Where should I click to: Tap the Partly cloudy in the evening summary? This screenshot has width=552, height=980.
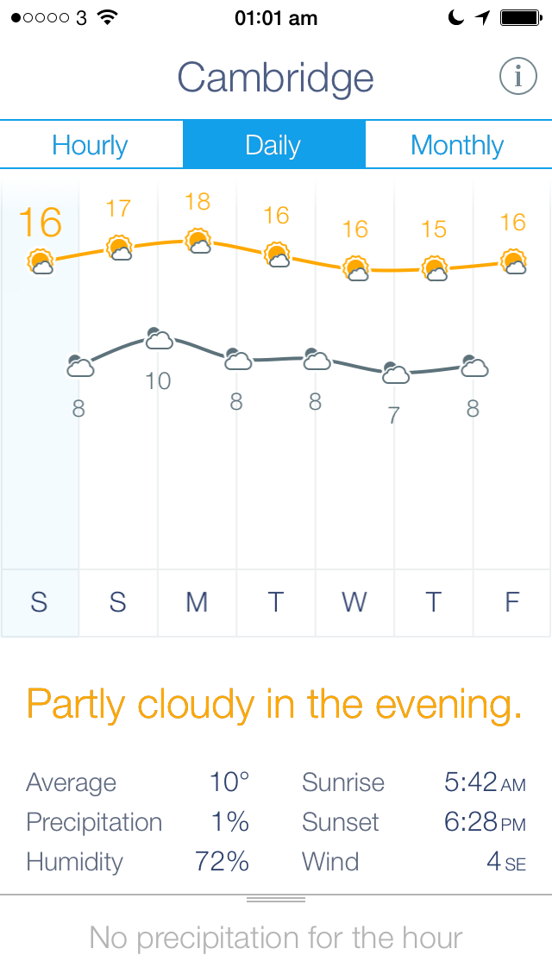[273, 704]
